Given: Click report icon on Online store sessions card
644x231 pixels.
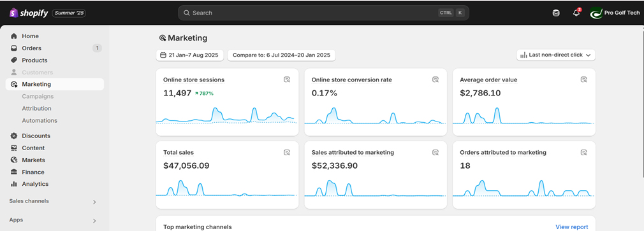Looking at the screenshot, I should pos(287,80).
